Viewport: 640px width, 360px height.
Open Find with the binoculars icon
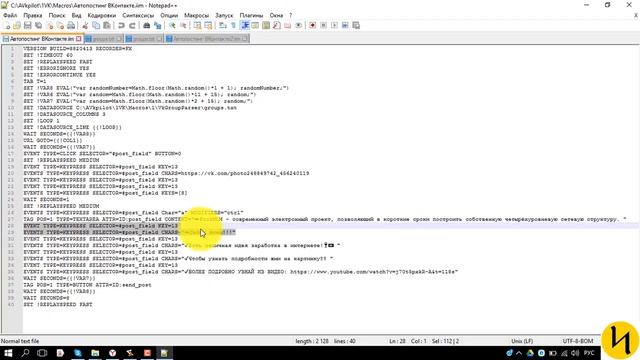coord(147,25)
